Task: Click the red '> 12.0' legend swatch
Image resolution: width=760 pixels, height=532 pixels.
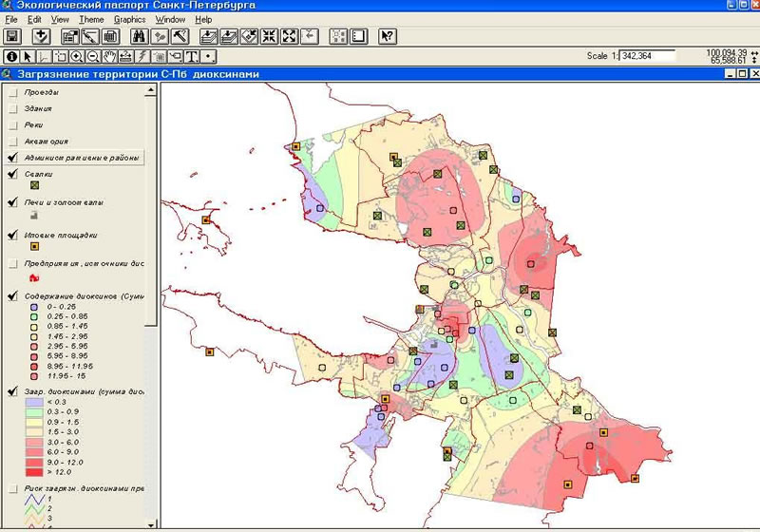Action: [x=34, y=471]
